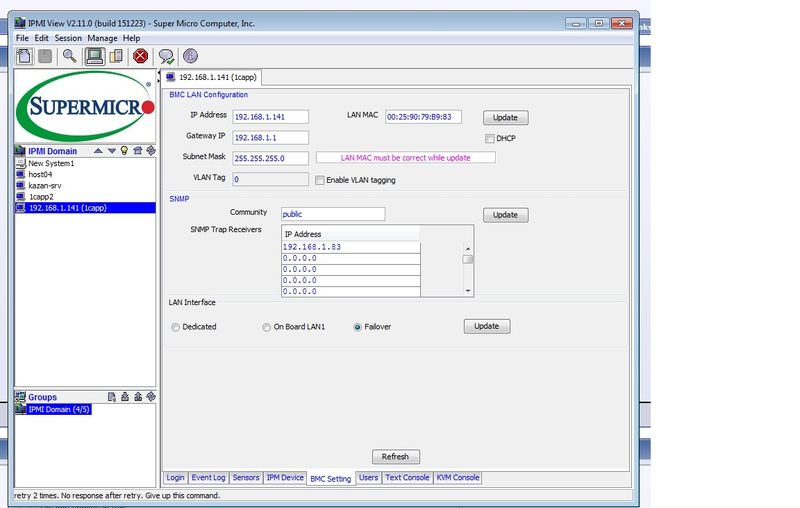Check Enable VLAN tagging
The image size is (800, 508).
click(320, 181)
